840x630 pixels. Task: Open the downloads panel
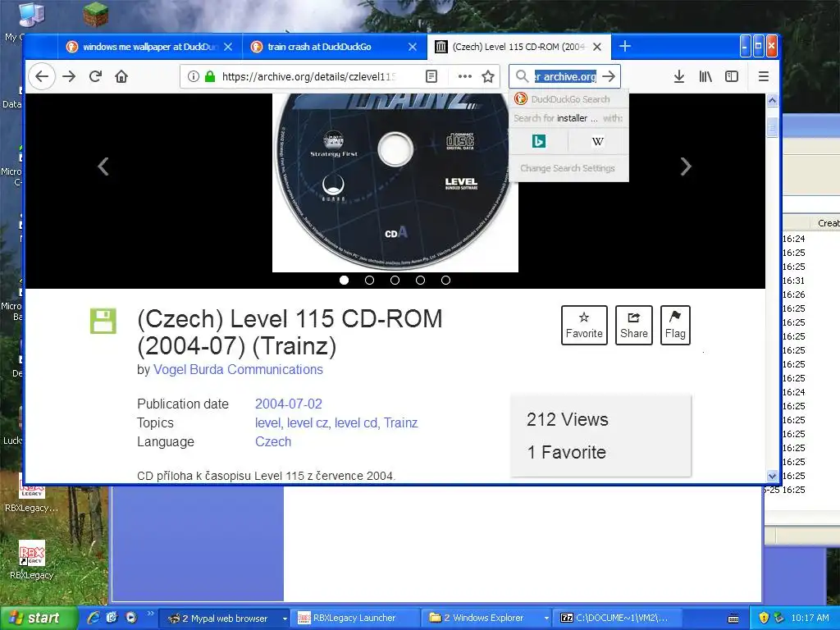(x=678, y=76)
